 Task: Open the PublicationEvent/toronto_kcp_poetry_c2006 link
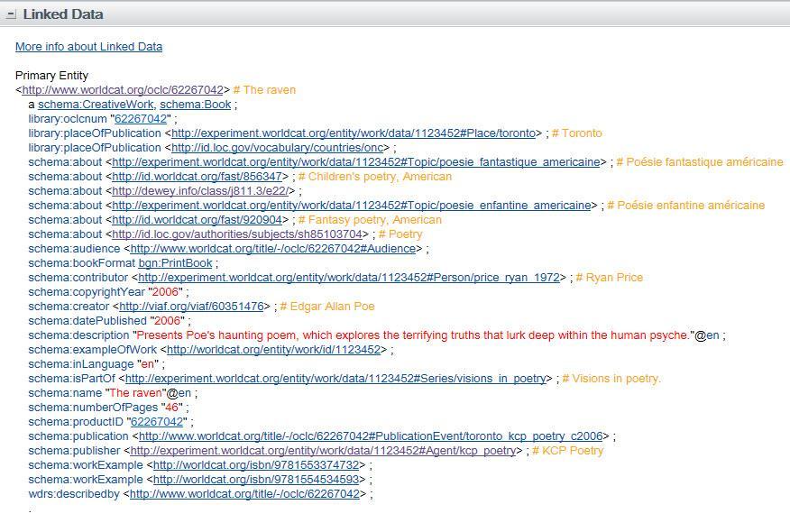371,436
